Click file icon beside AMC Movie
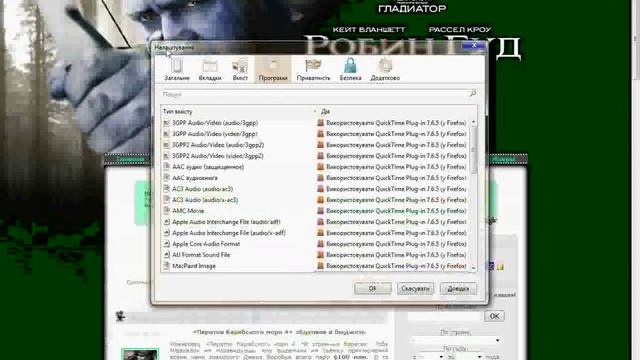This screenshot has height=360, width=640. pyautogui.click(x=167, y=211)
